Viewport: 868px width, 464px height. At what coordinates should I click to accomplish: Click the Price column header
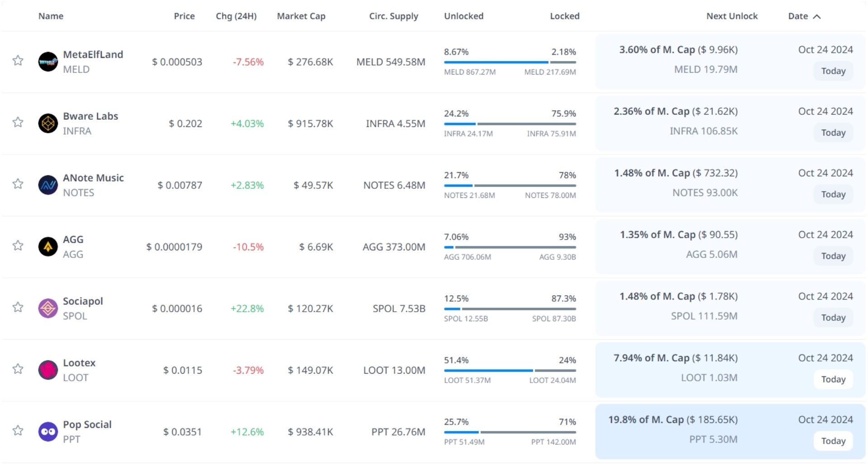[x=184, y=16]
